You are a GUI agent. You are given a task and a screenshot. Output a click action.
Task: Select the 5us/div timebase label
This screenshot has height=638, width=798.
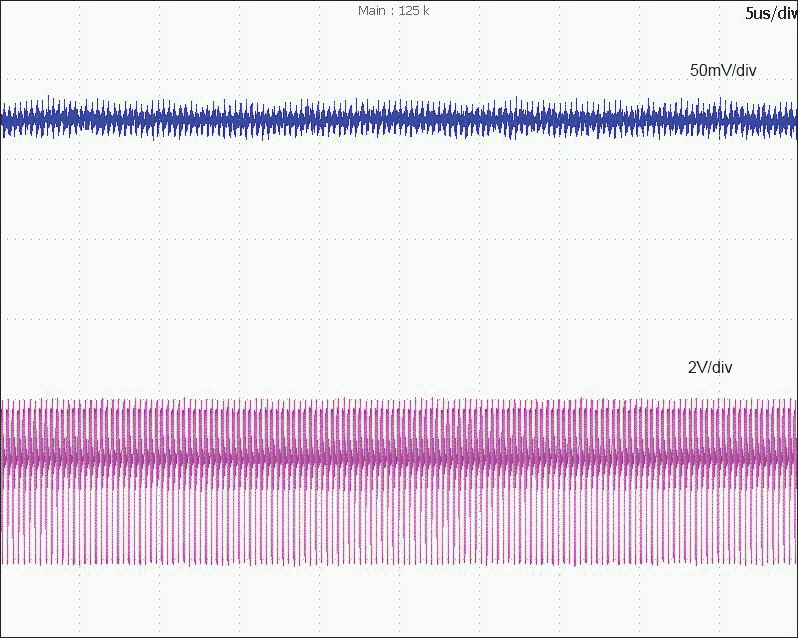coord(770,13)
